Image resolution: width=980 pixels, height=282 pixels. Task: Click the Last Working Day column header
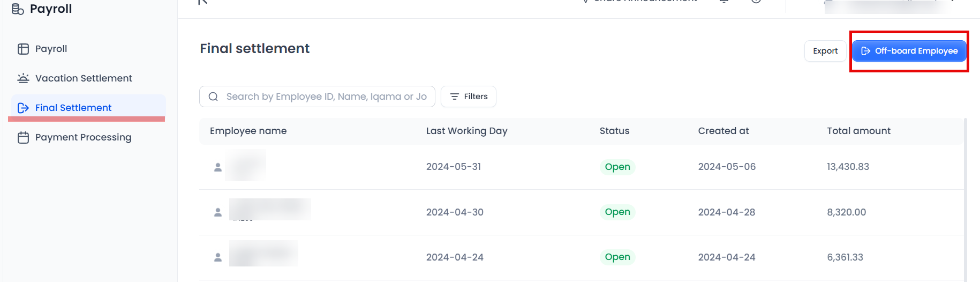click(x=466, y=131)
